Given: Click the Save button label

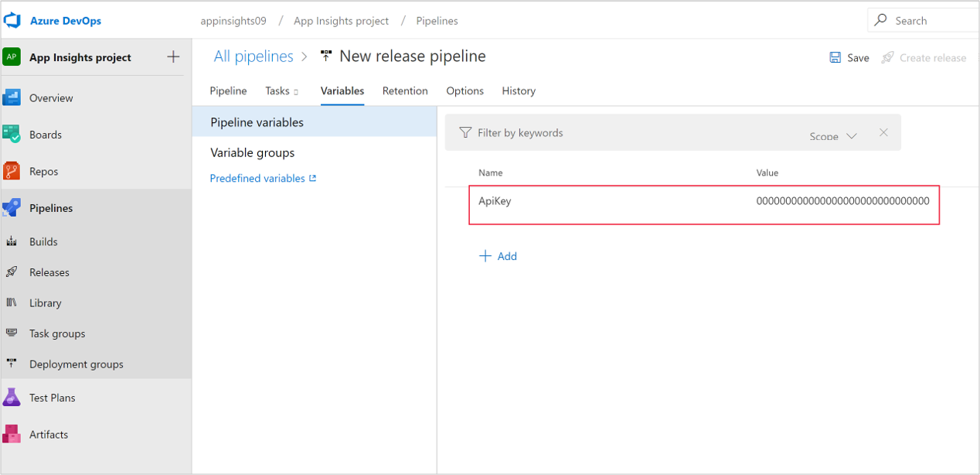Looking at the screenshot, I should tap(858, 58).
